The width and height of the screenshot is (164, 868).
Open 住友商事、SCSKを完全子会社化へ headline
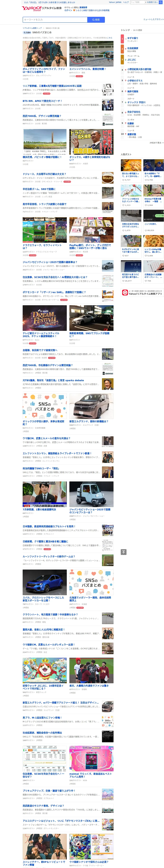pyautogui.click(x=55, y=277)
